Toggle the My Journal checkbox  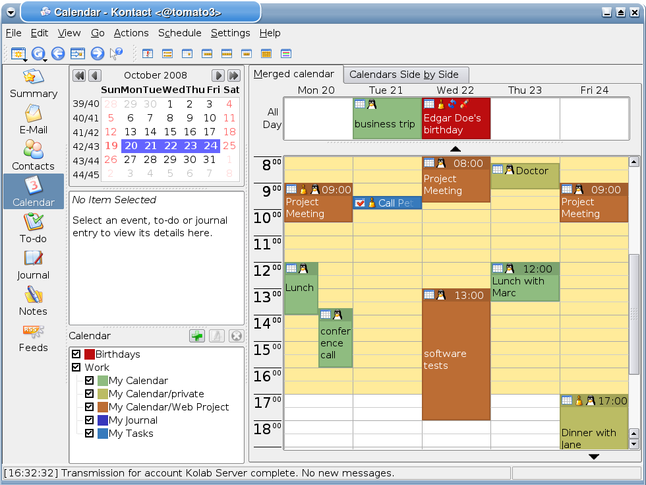[x=89, y=420]
